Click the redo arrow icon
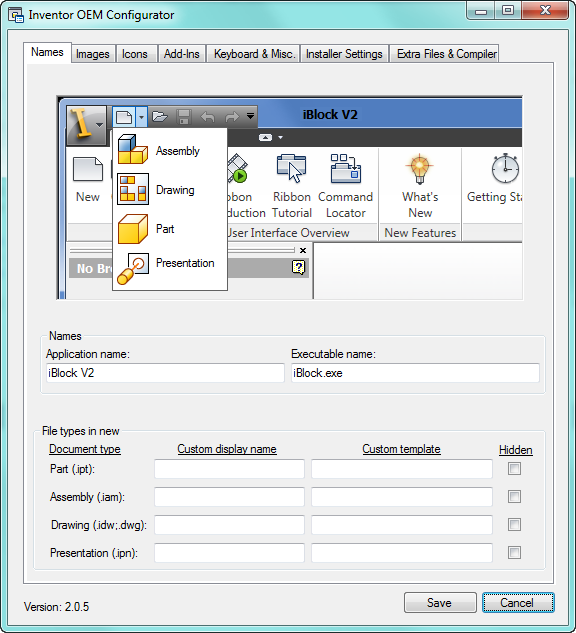The width and height of the screenshot is (576, 633). click(x=232, y=117)
